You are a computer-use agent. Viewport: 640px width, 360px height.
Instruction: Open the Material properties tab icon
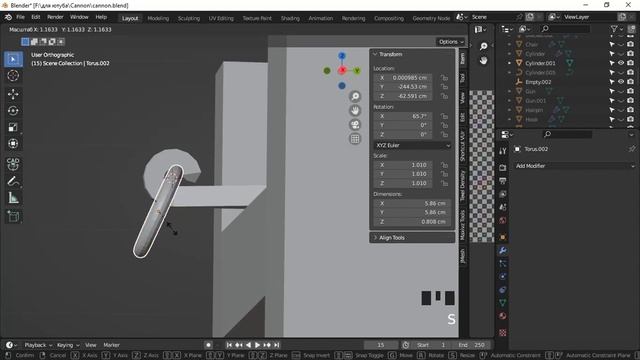(x=502, y=316)
